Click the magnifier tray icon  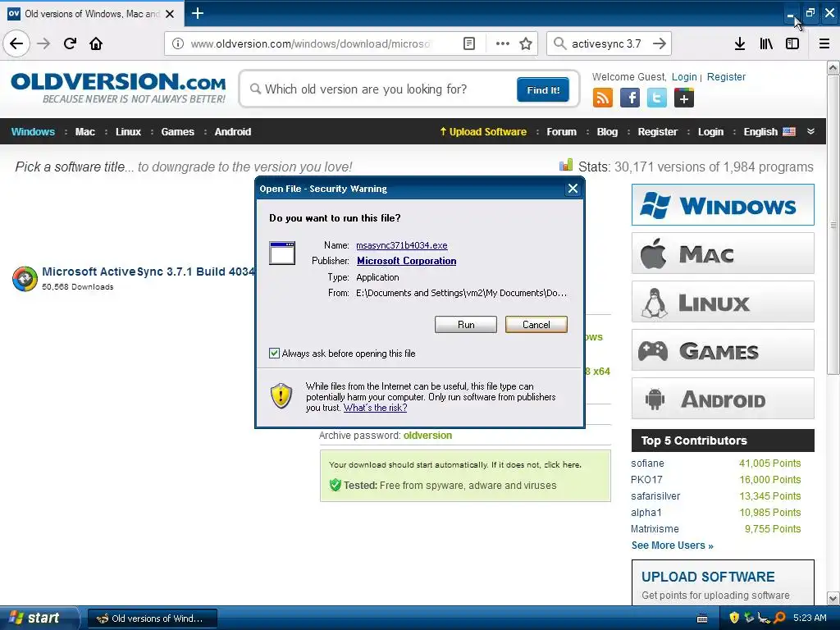click(x=779, y=618)
